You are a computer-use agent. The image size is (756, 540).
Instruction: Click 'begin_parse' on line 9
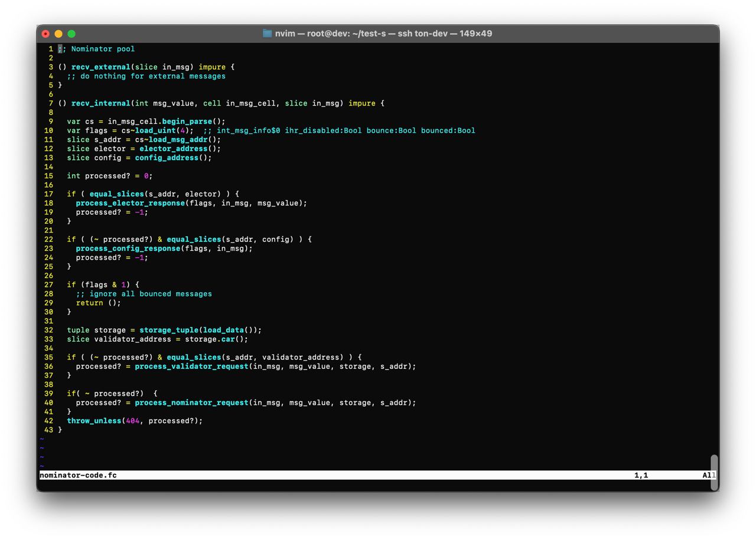pyautogui.click(x=187, y=122)
